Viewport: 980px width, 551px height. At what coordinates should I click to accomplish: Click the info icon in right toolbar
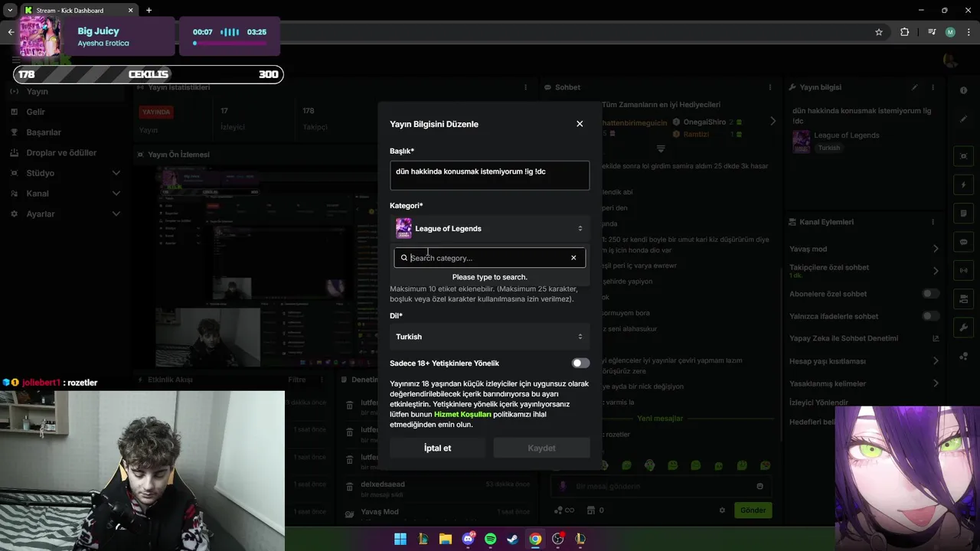point(964,90)
